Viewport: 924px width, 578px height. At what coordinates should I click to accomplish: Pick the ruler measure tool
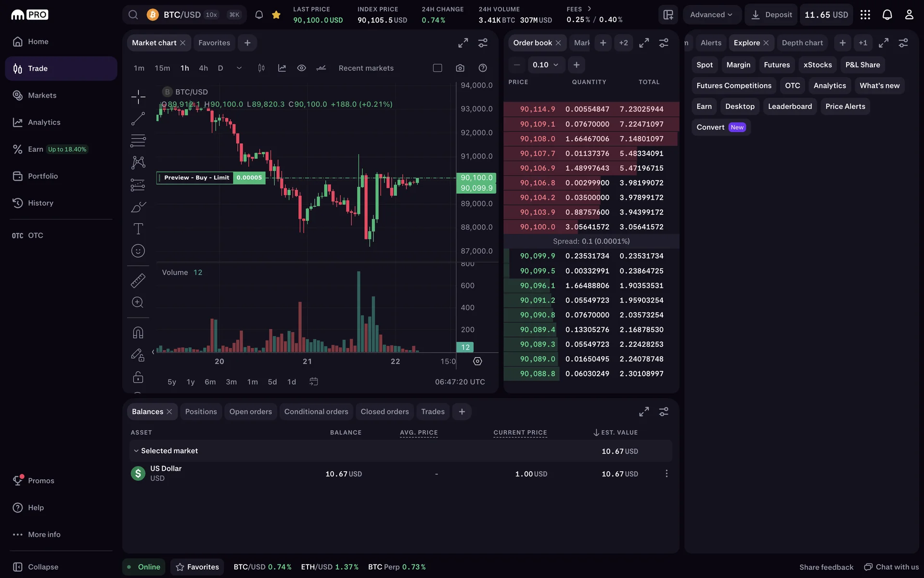(138, 280)
